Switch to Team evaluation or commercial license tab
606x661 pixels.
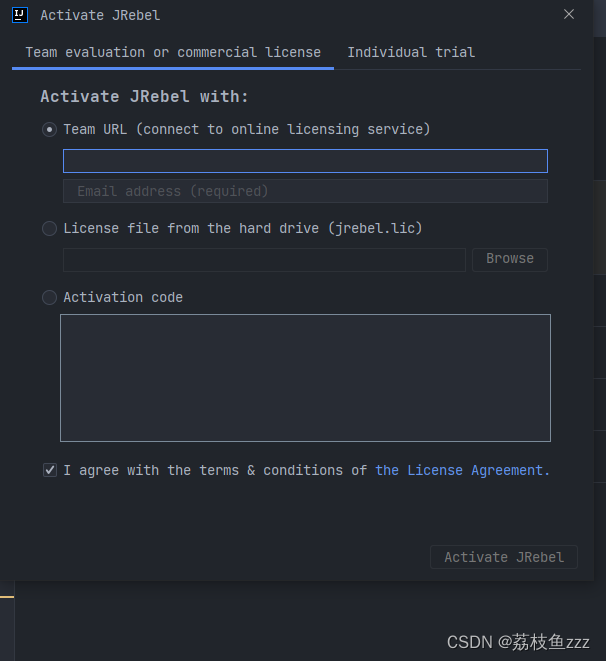pos(173,53)
